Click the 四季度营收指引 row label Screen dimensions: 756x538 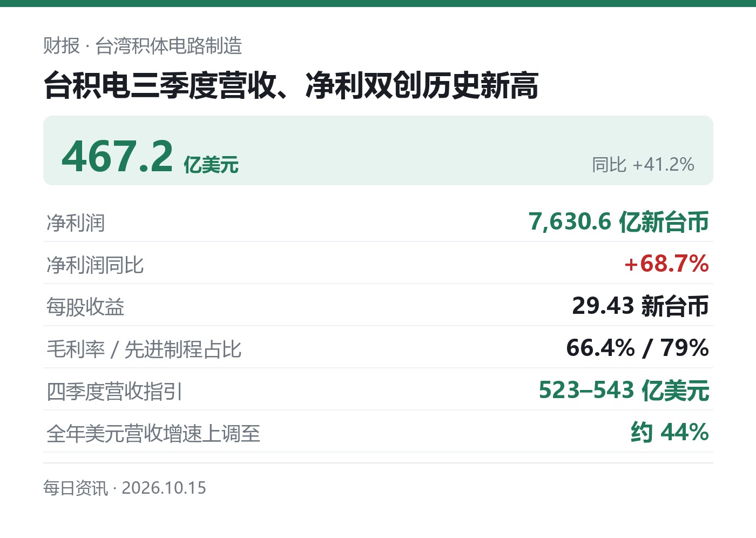pyautogui.click(x=114, y=391)
